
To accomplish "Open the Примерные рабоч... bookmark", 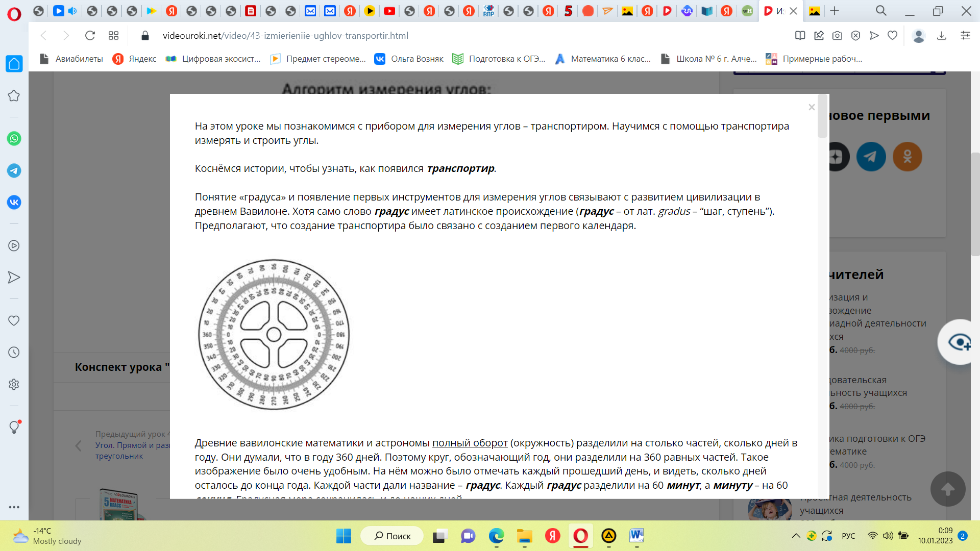I will click(814, 59).
